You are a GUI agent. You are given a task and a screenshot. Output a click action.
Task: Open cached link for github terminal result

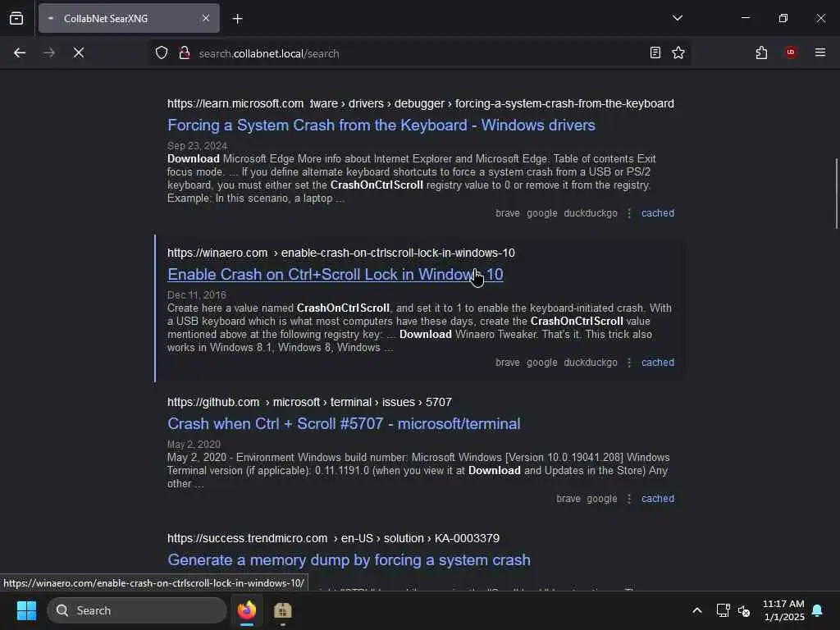[x=658, y=499]
